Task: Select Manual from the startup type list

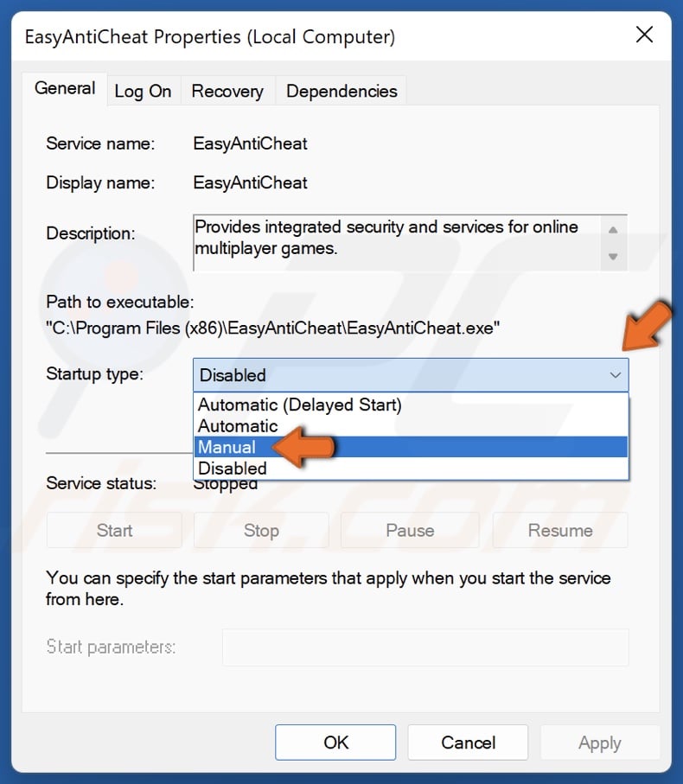Action: tap(227, 447)
